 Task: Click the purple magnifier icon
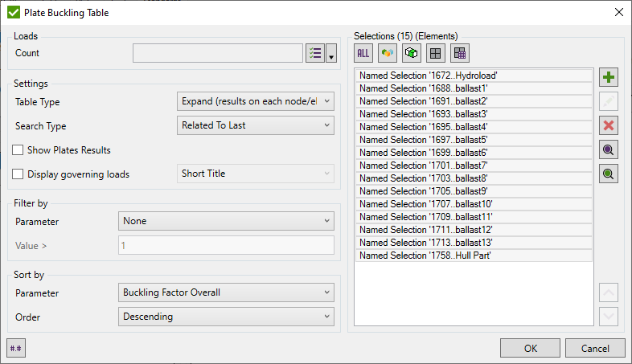(x=609, y=149)
